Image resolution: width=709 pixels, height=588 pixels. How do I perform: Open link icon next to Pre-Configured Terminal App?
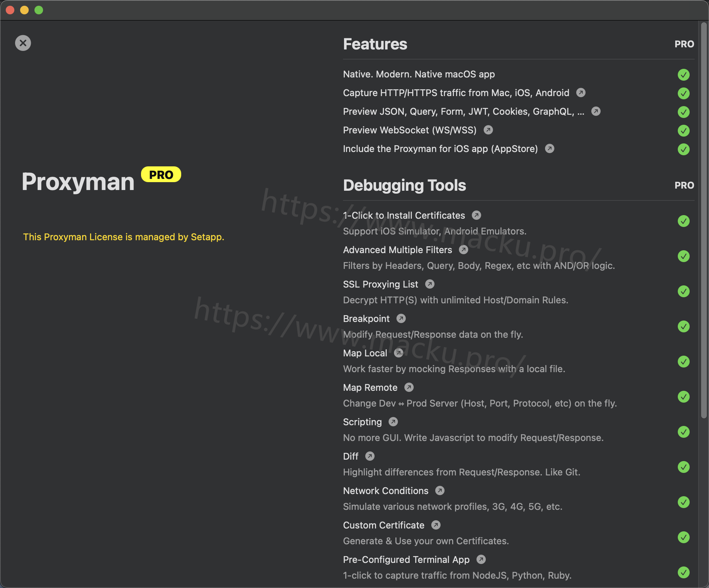pyautogui.click(x=481, y=560)
